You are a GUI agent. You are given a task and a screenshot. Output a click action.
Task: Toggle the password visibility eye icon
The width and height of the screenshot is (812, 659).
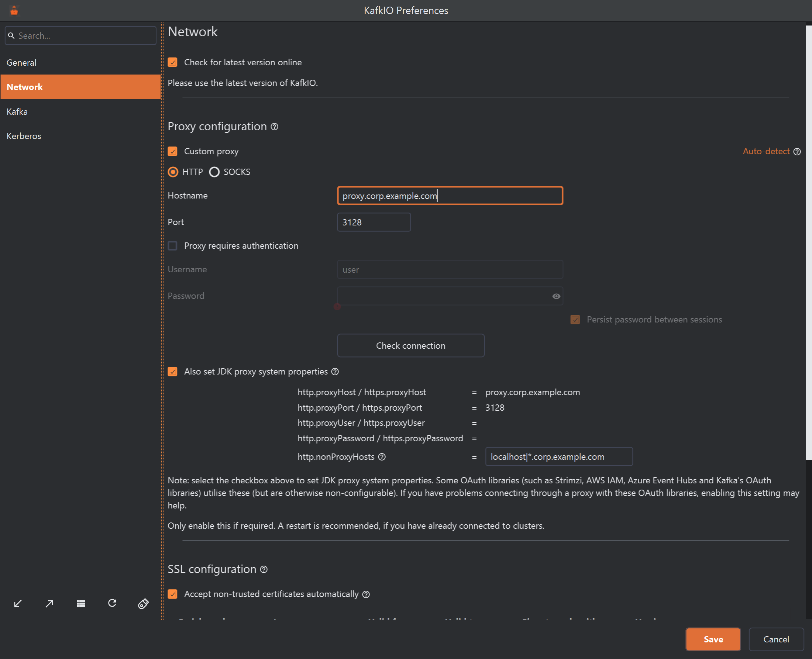click(556, 296)
